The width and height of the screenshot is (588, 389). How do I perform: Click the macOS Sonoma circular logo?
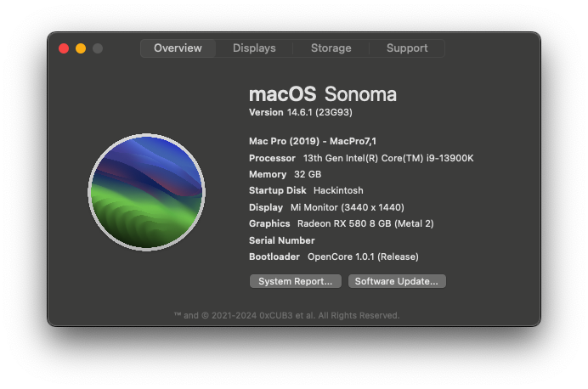(146, 192)
